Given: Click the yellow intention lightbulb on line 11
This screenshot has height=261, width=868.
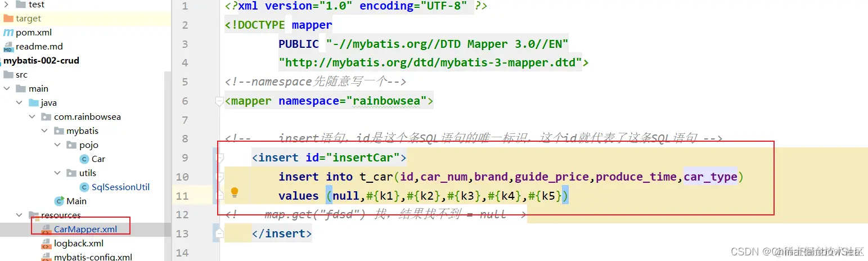Looking at the screenshot, I should click(235, 192).
